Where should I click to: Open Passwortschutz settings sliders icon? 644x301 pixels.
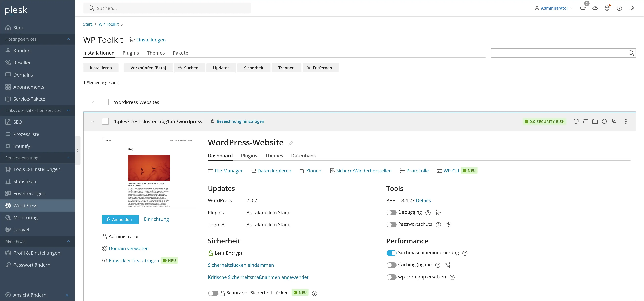point(448,225)
